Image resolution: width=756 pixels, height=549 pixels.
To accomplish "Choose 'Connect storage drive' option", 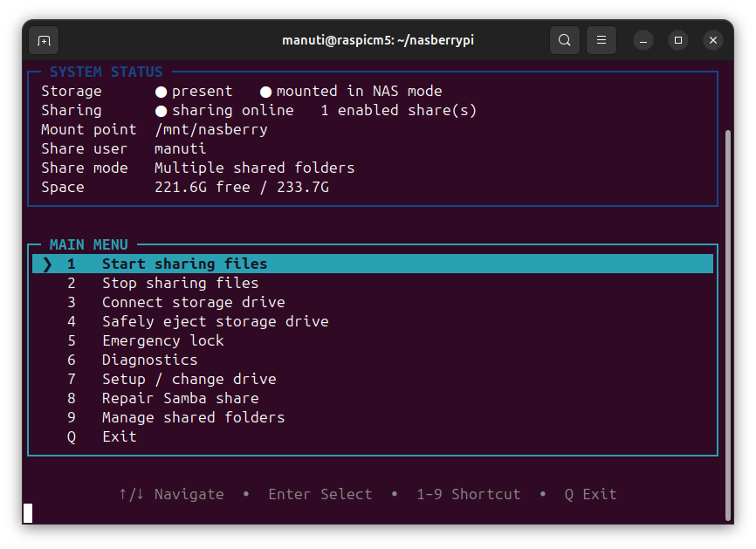I will click(x=372, y=302).
